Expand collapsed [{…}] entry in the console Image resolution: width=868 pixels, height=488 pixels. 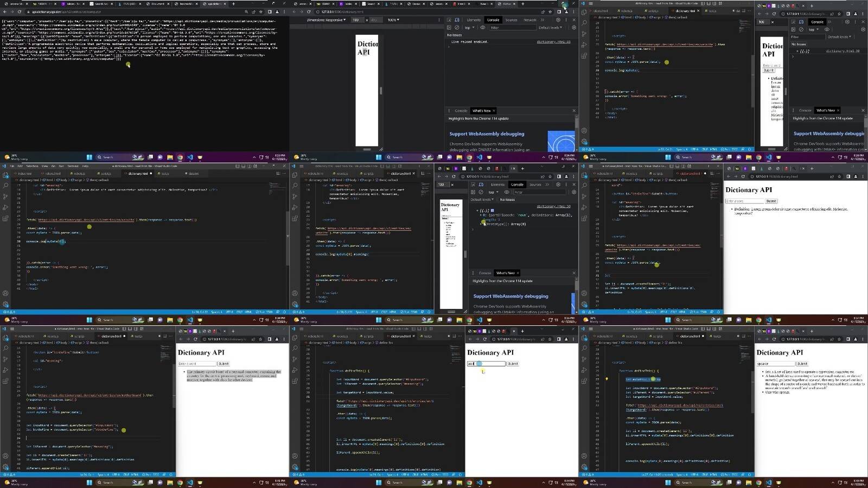pos(799,51)
